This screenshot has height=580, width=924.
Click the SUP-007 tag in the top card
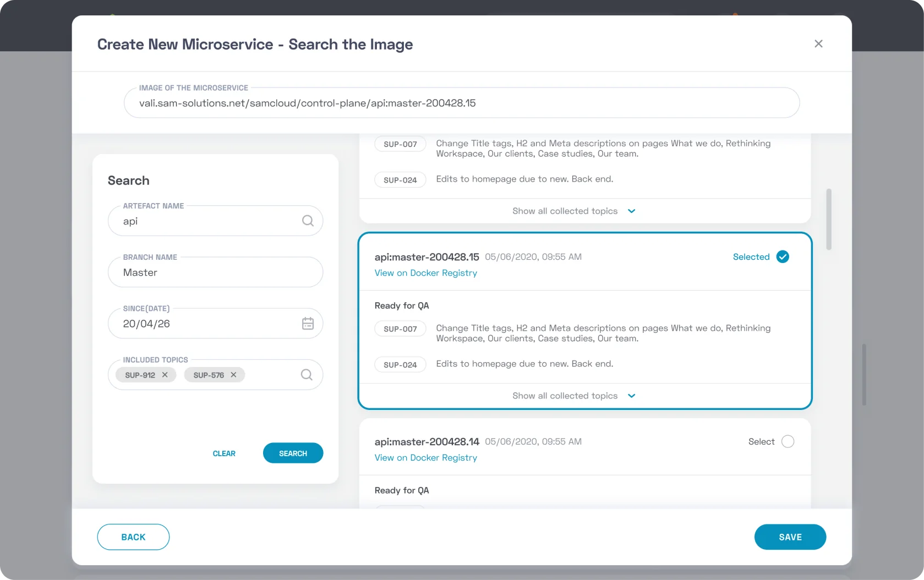pyautogui.click(x=400, y=144)
